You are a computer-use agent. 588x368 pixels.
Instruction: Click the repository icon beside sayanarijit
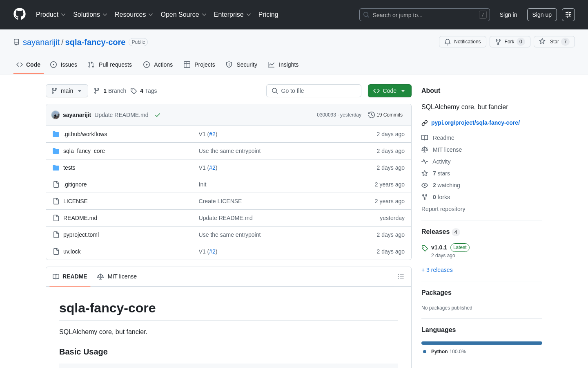16,42
